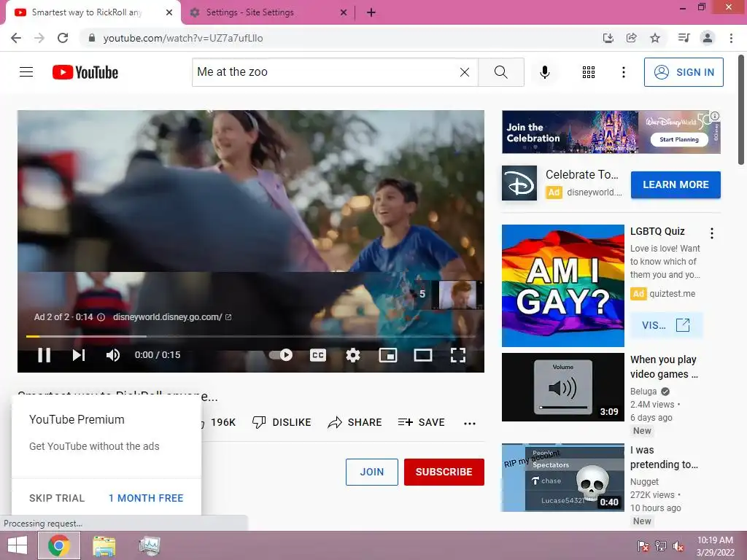Open the YouTube hamburger guide menu
This screenshot has width=747, height=560.
point(26,72)
